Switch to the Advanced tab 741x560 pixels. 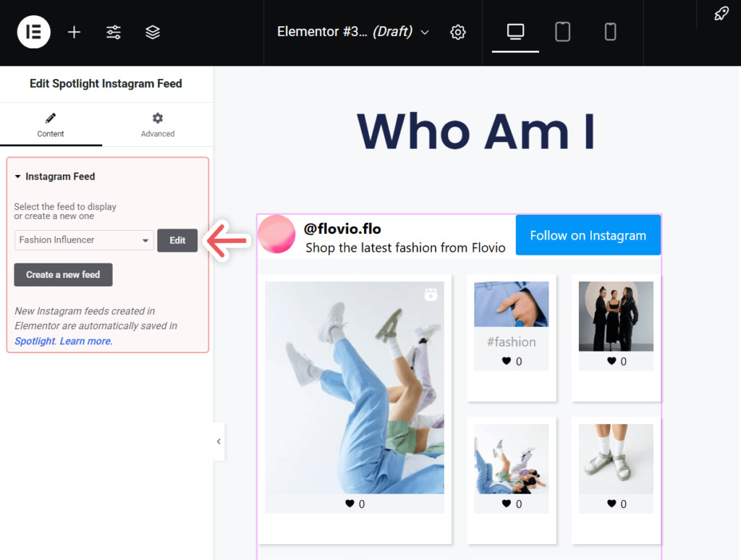click(x=157, y=124)
